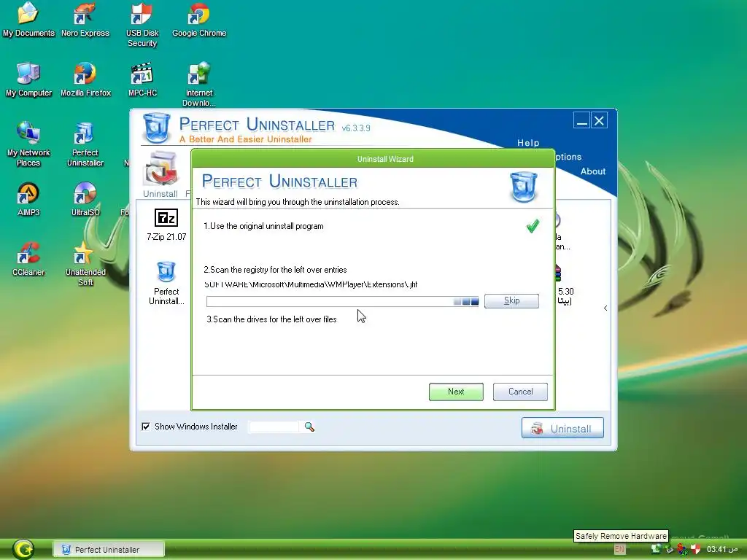Launch AIMP3 desktop shortcut
This screenshot has height=560, width=747.
click(x=28, y=199)
